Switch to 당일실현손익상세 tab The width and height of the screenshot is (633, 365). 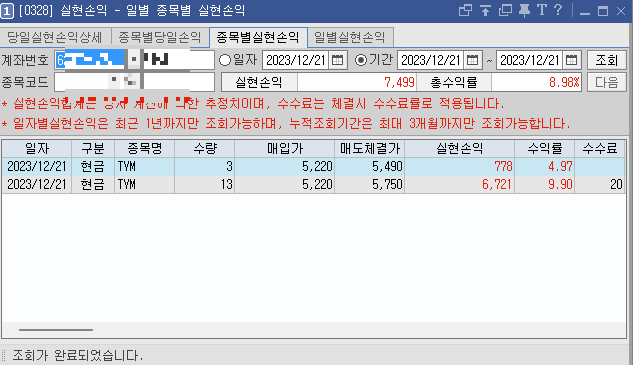[55, 38]
